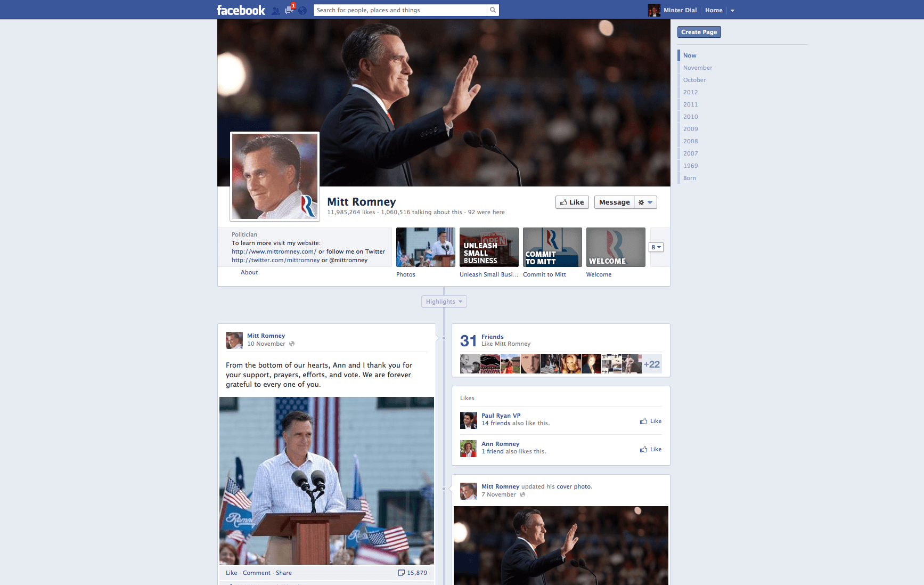Image resolution: width=924 pixels, height=585 pixels.
Task: Share the 10 November post
Action: (284, 573)
